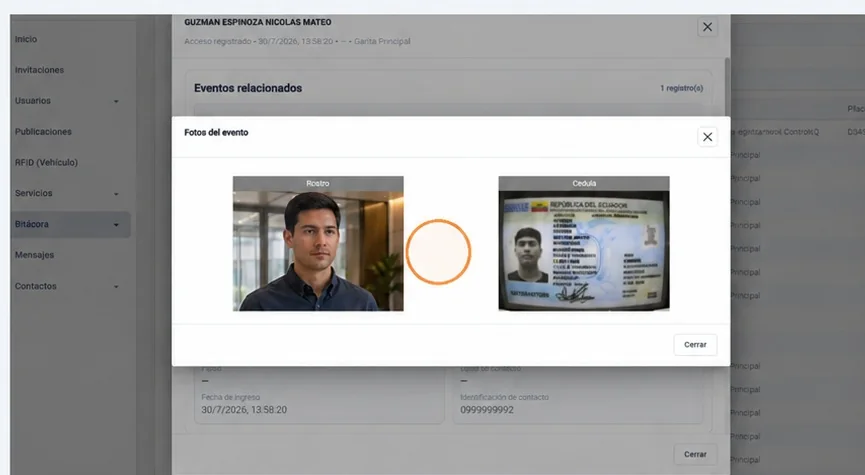Open the Servicios sidebar section
This screenshot has width=865, height=475.
[x=34, y=194]
